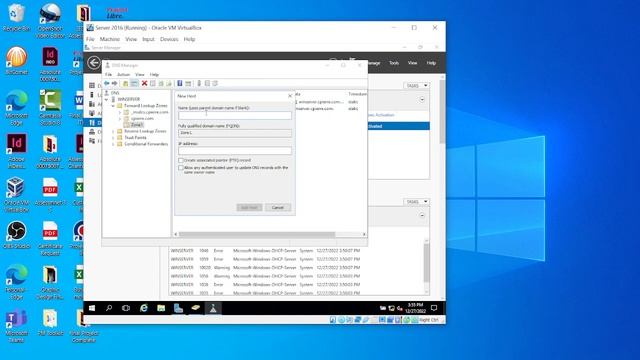Click the Server Manager taskbar icon

pos(178,308)
